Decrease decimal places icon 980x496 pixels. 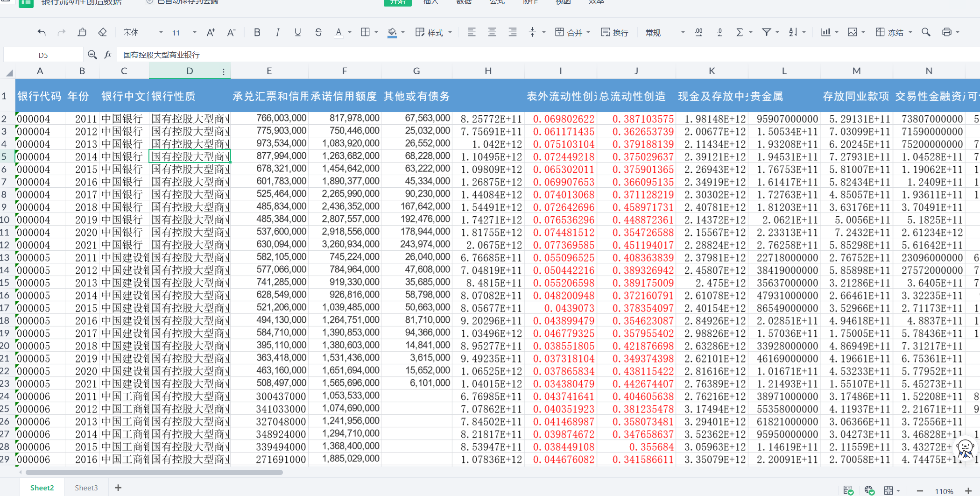coord(719,32)
